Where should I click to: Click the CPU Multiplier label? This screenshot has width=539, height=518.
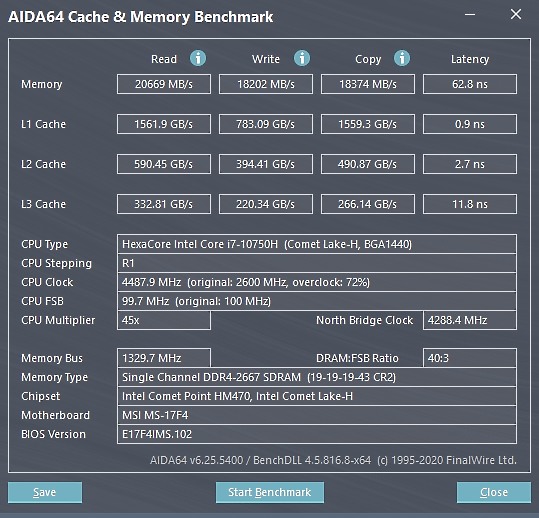58,320
